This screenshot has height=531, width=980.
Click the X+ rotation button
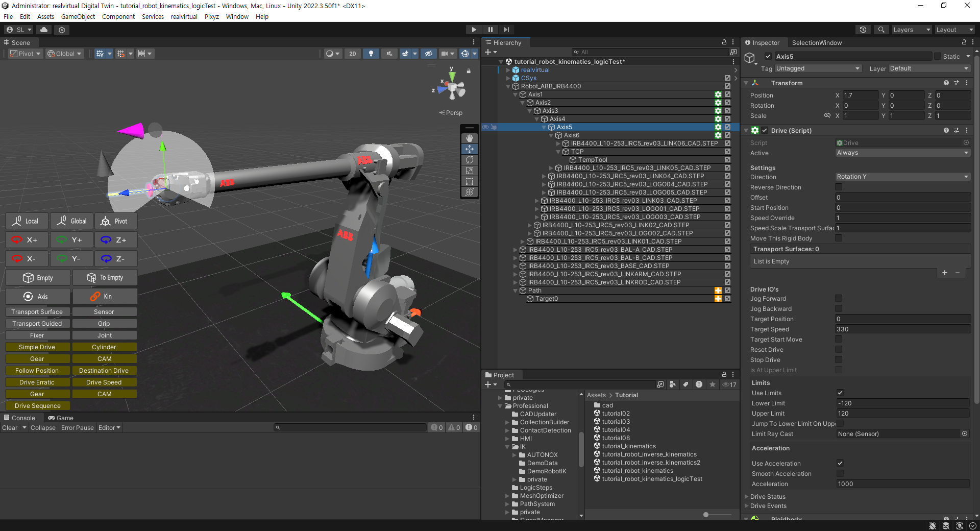pos(27,240)
